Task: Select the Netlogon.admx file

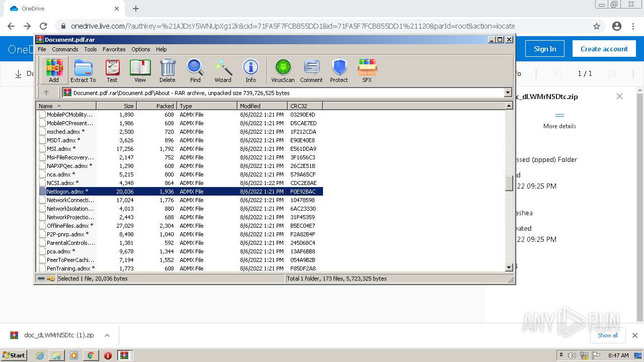Action: click(x=181, y=192)
